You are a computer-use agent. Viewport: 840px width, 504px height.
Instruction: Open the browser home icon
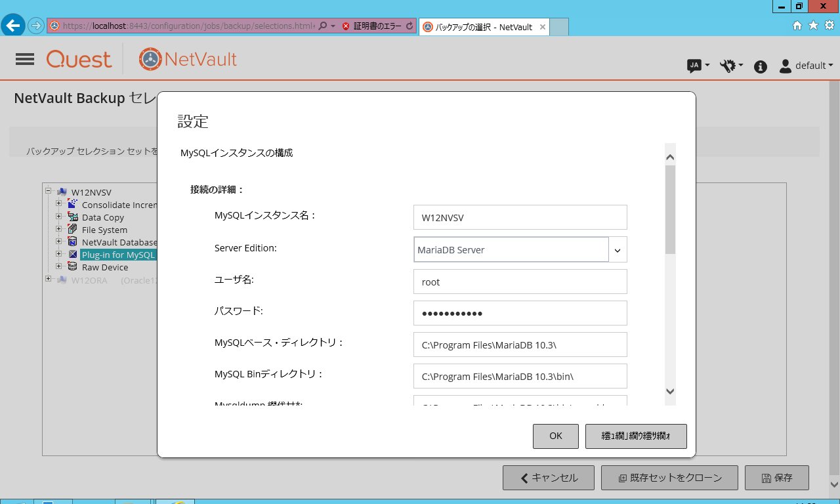pyautogui.click(x=797, y=26)
